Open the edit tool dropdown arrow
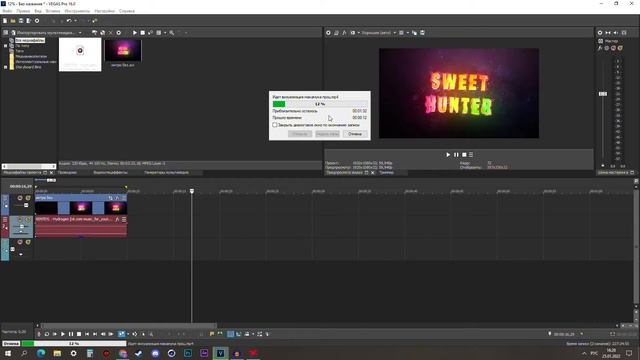640x360 pixels. point(128,334)
